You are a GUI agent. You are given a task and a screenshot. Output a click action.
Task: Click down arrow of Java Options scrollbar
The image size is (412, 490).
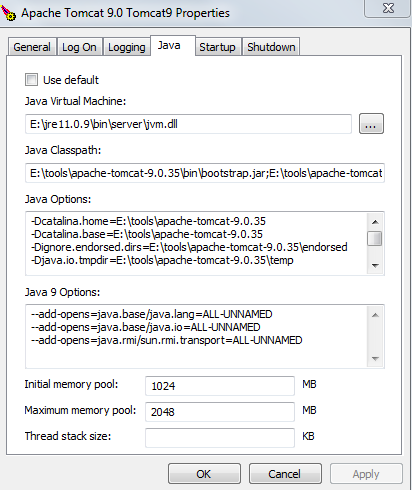click(x=375, y=266)
